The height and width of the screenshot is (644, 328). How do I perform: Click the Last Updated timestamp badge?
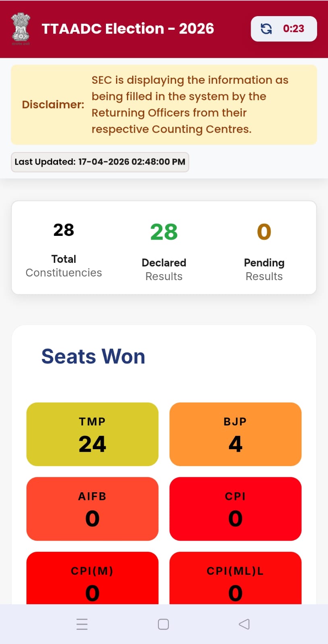tap(100, 162)
